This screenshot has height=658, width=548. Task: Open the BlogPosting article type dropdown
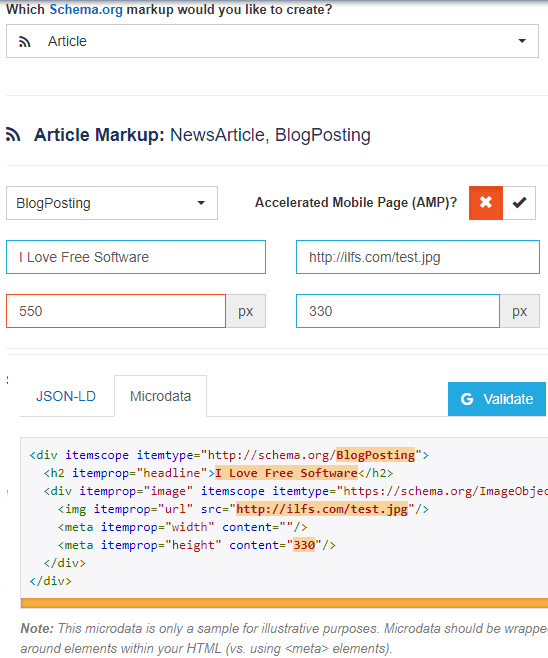coord(112,203)
